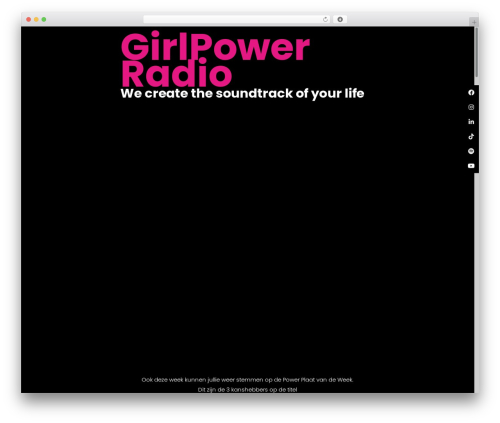Open the Spotify social icon
Image resolution: width=500 pixels, height=423 pixels.
click(471, 151)
